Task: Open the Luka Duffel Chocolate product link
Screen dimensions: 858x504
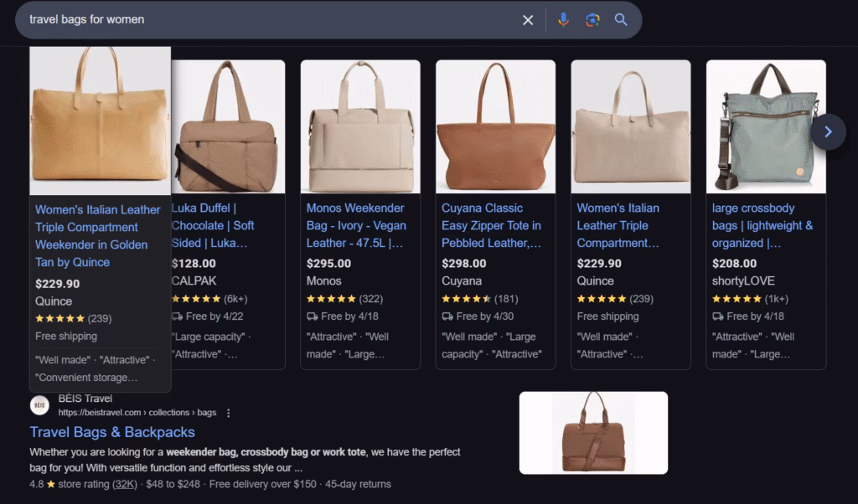Action: (213, 225)
